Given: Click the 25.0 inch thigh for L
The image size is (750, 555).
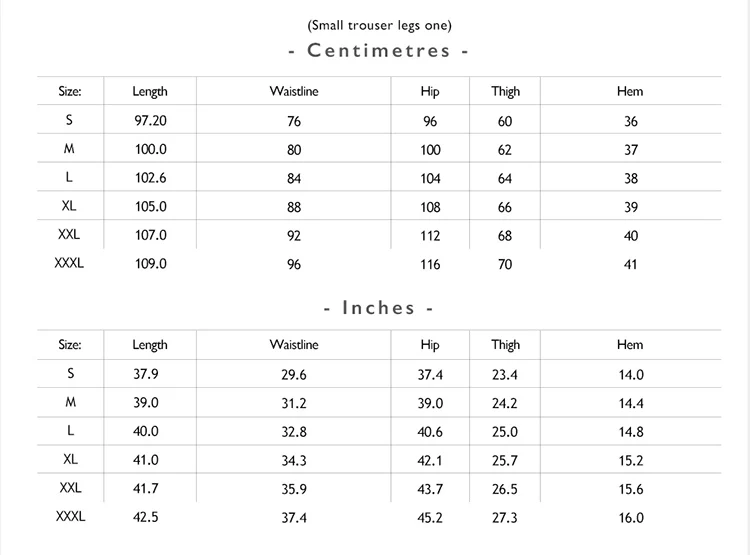Looking at the screenshot, I should 505,432.
